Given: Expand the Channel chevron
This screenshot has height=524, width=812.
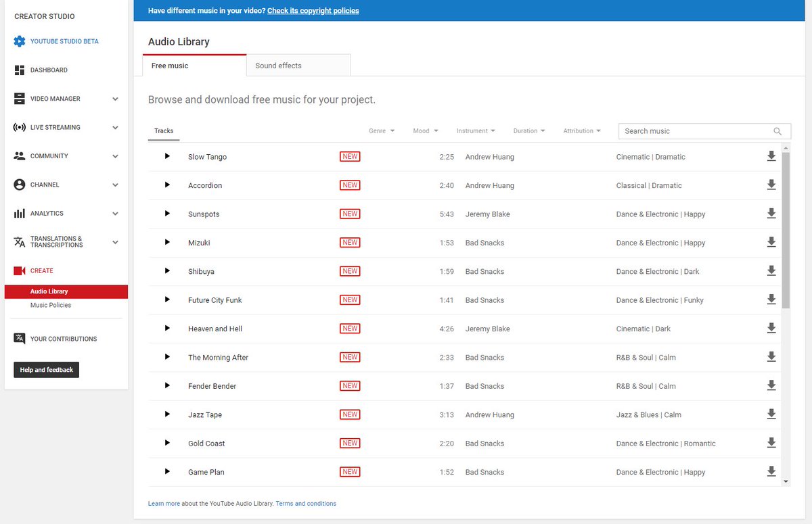Looking at the screenshot, I should [x=115, y=185].
